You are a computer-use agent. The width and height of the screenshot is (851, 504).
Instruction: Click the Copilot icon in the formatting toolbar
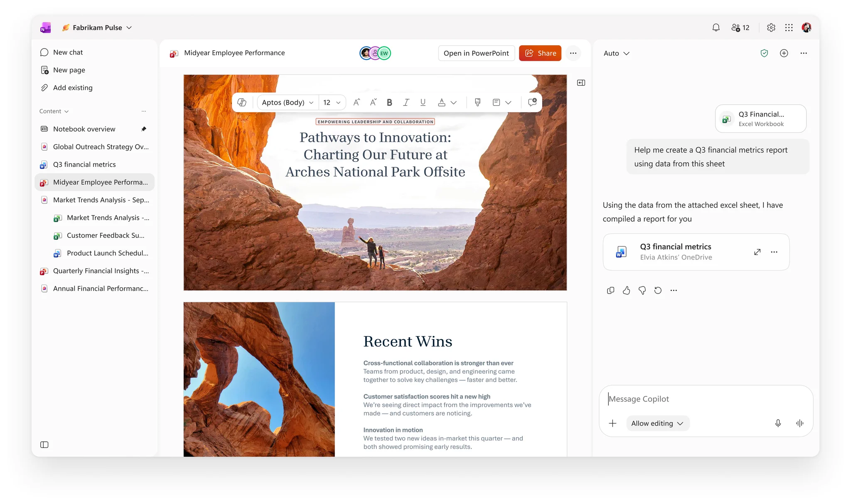tap(241, 102)
